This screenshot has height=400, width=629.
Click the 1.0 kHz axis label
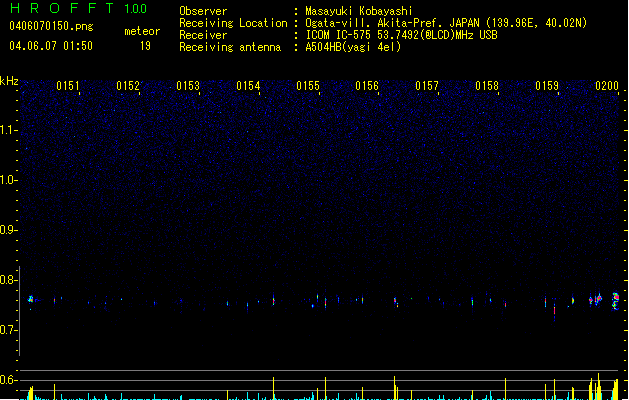(x=7, y=180)
